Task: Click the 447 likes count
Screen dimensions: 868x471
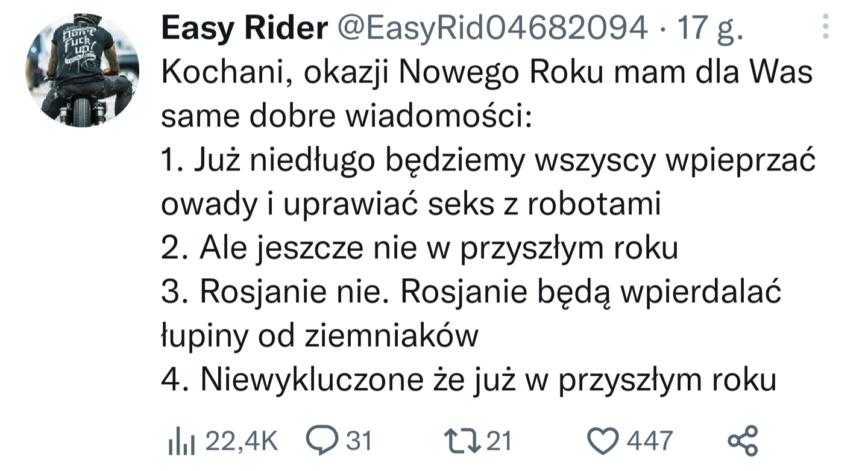Action: tap(650, 441)
